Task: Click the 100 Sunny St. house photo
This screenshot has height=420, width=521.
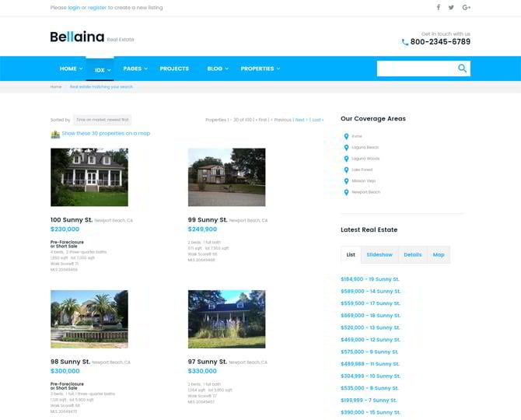Action: [x=89, y=177]
